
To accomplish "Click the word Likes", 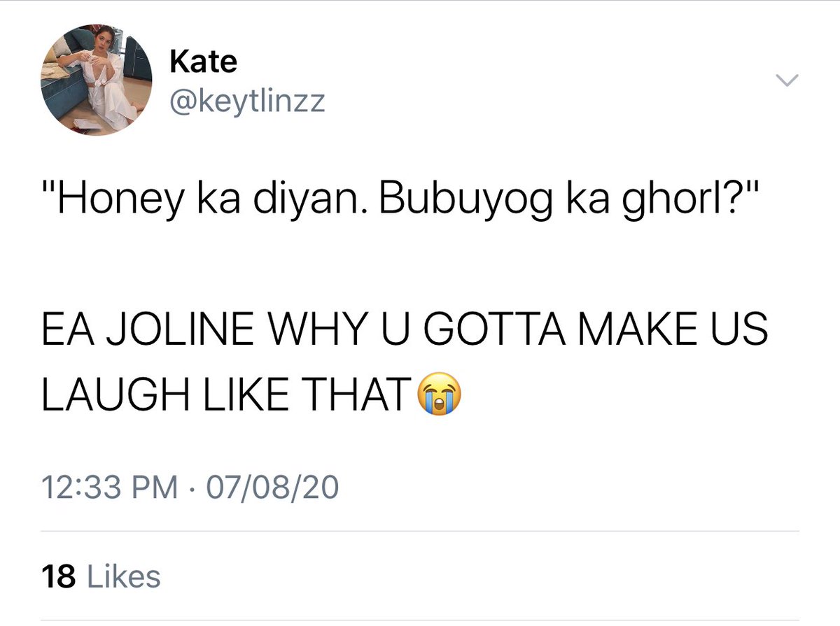I will point(122,577).
